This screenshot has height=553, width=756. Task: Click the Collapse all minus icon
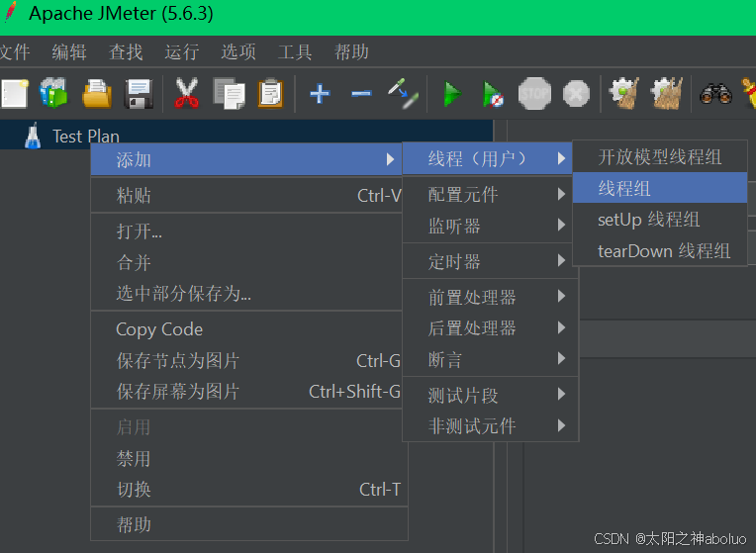pos(361,94)
